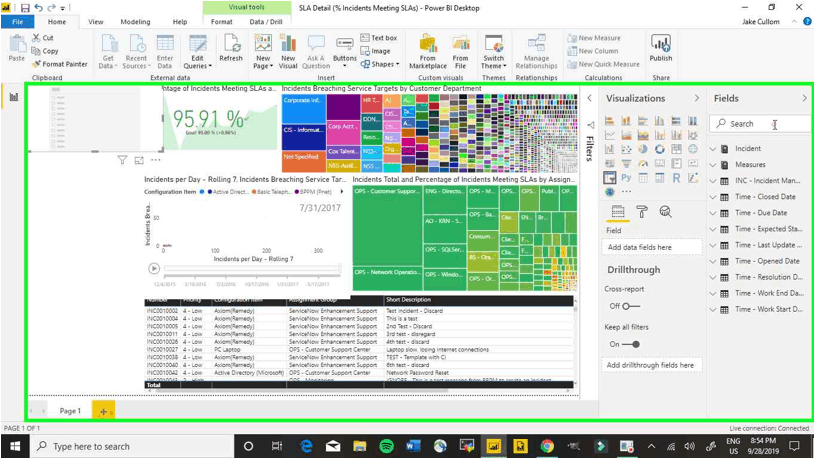This screenshot has height=459, width=815.
Task: Expand the Filters pane
Action: tap(589, 98)
